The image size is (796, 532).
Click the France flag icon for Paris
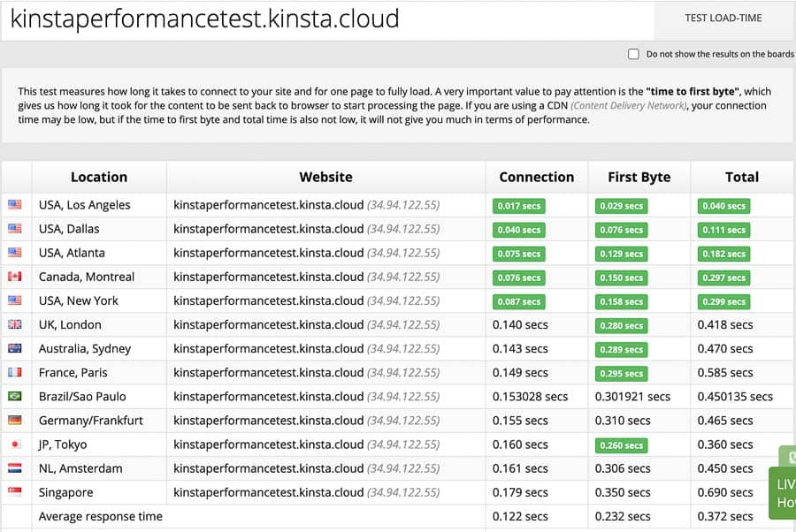tap(15, 373)
